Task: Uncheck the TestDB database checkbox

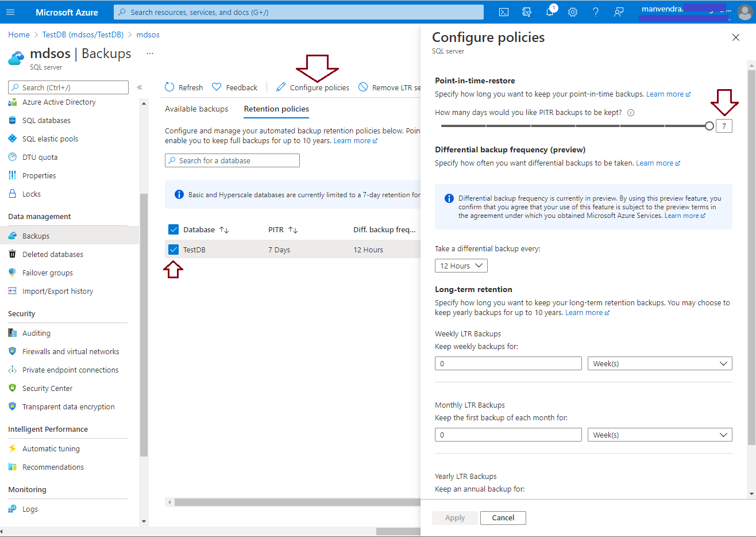Action: [x=173, y=250]
